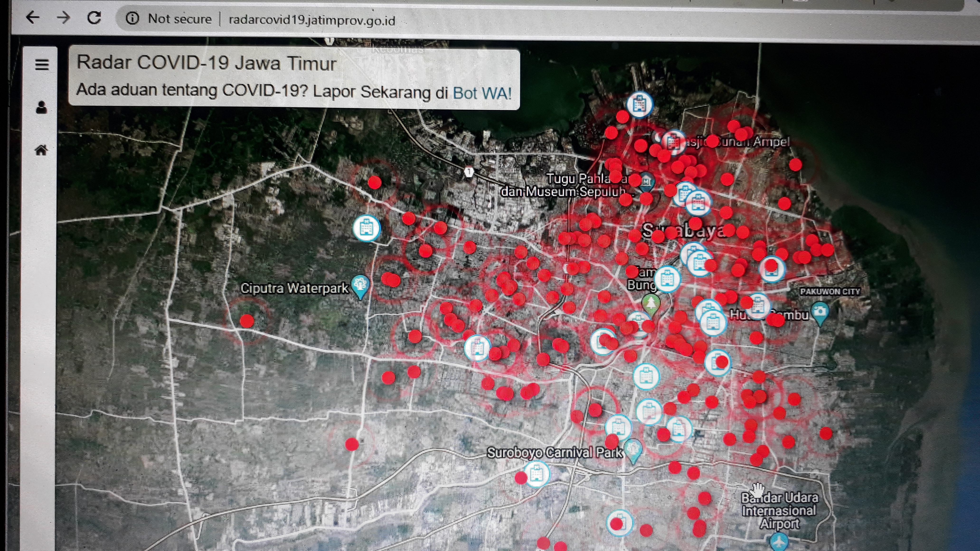The height and width of the screenshot is (551, 980).
Task: Click hospital marker left of Ciputra area
Action: tap(366, 228)
